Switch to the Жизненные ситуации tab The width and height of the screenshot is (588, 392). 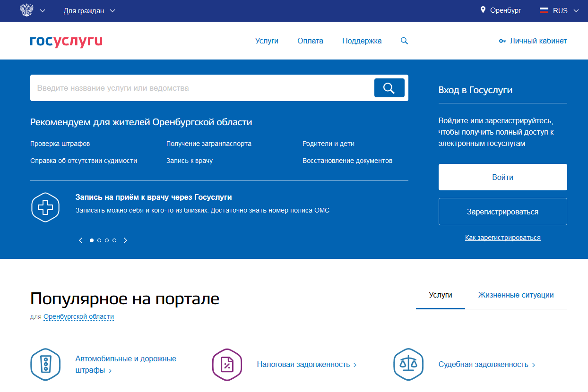pos(516,295)
